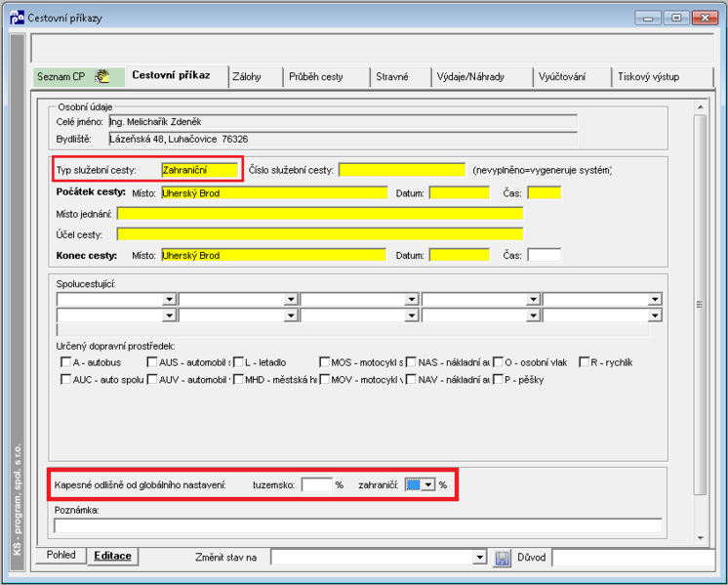This screenshot has height=585, width=728.
Task: Click the vertical scrollbar thumb of form
Action: [x=700, y=305]
